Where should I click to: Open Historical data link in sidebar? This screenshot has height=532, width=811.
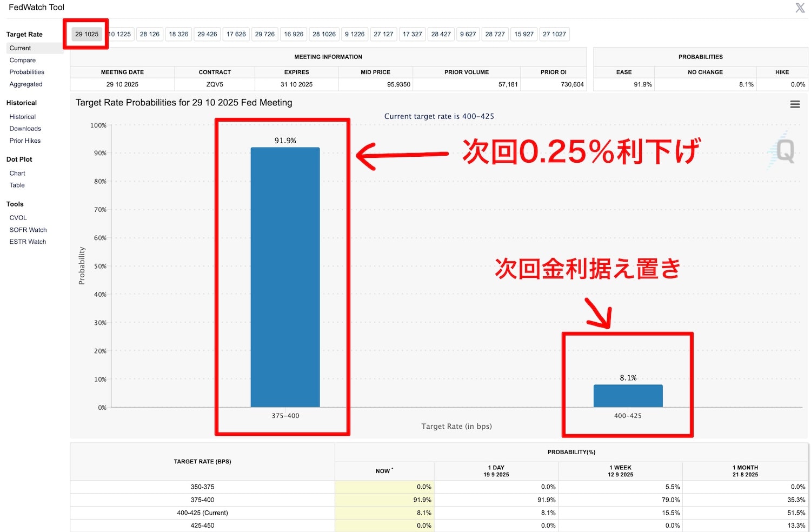pos(23,117)
